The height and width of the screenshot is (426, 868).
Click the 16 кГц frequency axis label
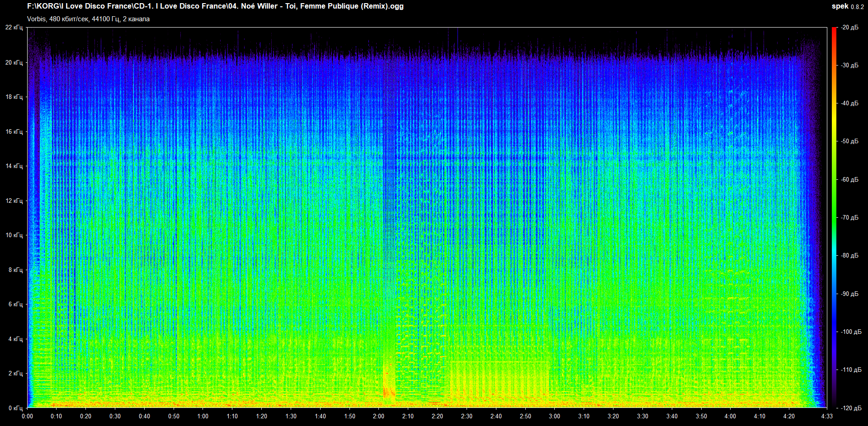pyautogui.click(x=14, y=131)
